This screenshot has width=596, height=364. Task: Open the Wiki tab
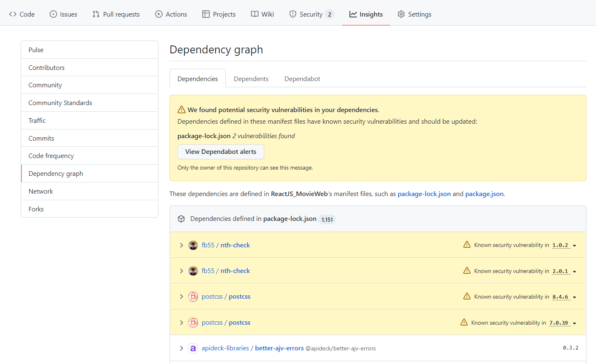(263, 14)
